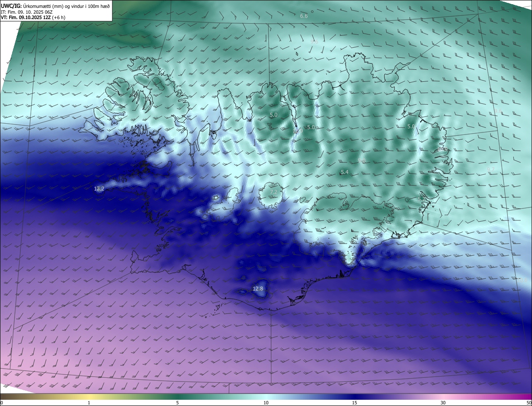
Task: Click the '50' label on the color scale
Action: tap(529, 403)
